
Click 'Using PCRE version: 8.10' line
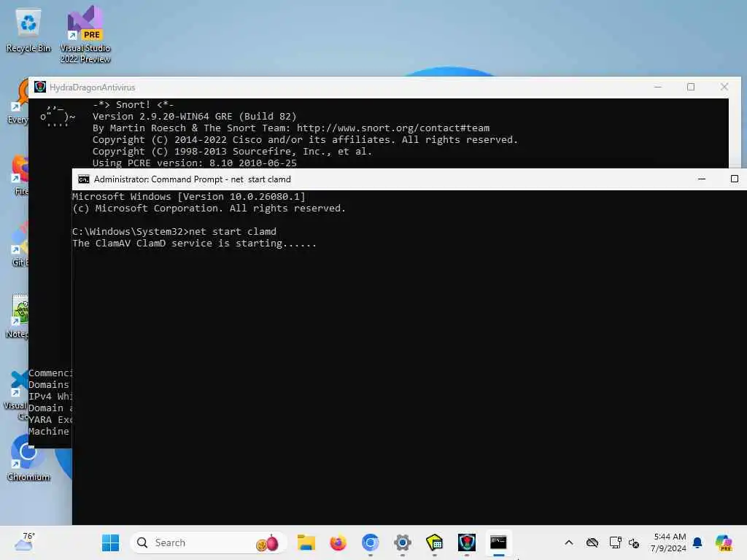[194, 163]
